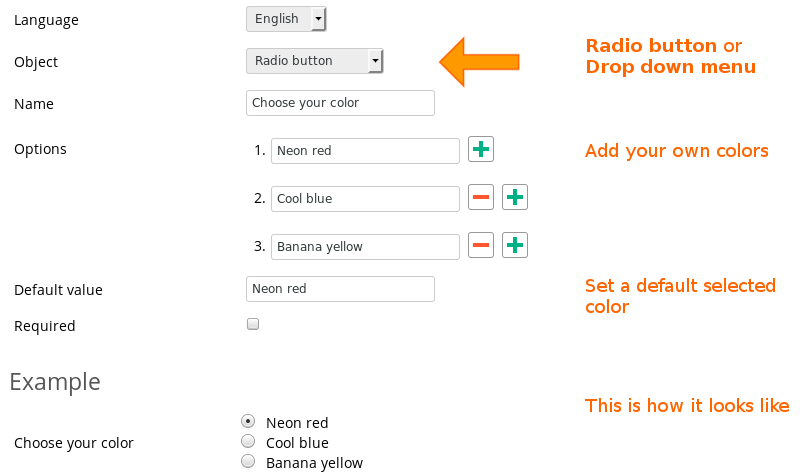The width and height of the screenshot is (800, 474).
Task: Click the orange arrow pointing at Object
Action: (479, 62)
